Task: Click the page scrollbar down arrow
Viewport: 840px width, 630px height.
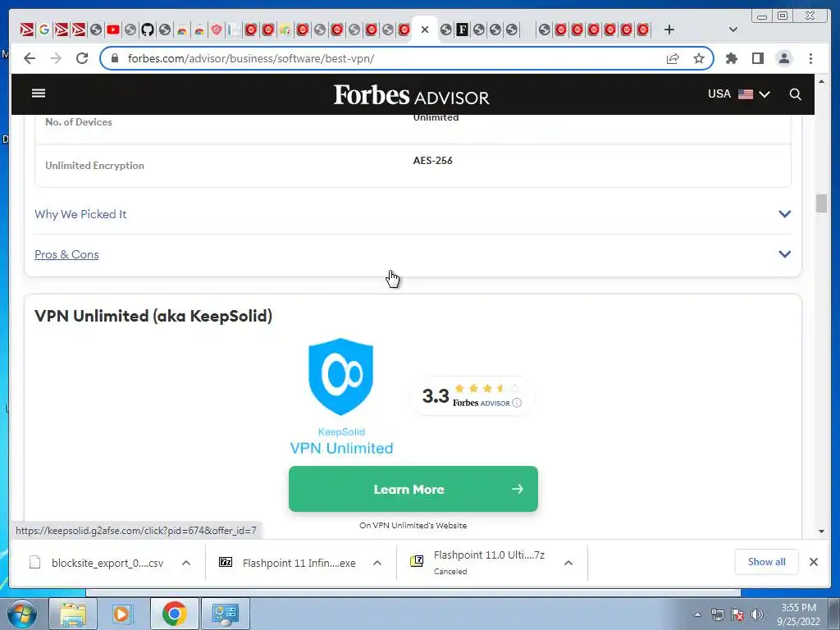Action: [821, 532]
